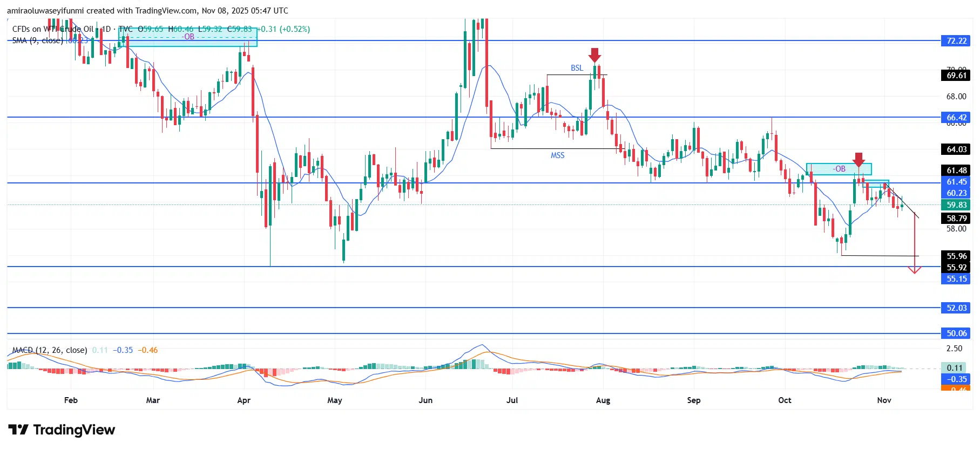Click the 66.42 horizontal level price tag

point(956,118)
